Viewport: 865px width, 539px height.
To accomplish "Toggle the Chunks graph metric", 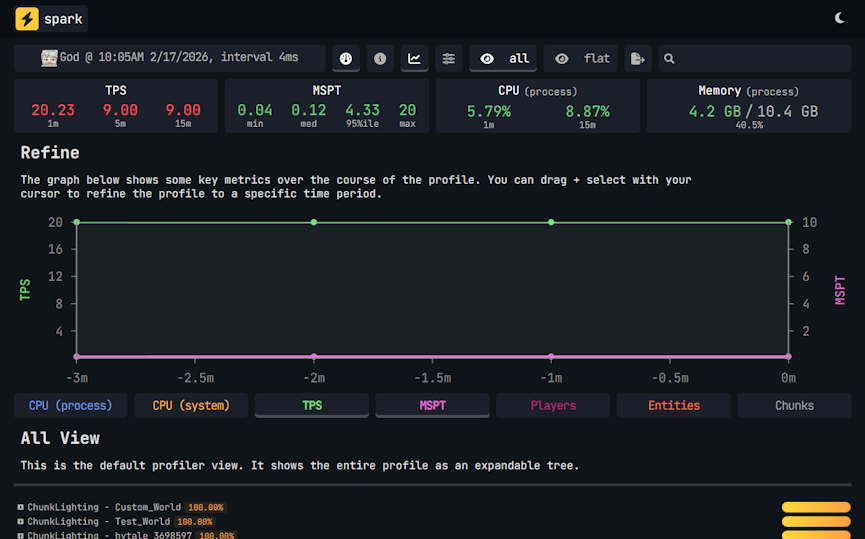I will [x=794, y=405].
